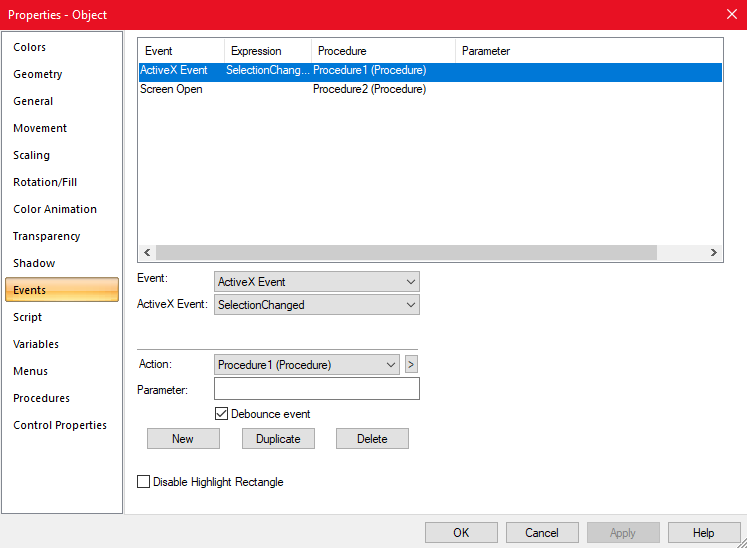Close the Properties - Object window
This screenshot has height=548, width=747.
click(x=732, y=14)
